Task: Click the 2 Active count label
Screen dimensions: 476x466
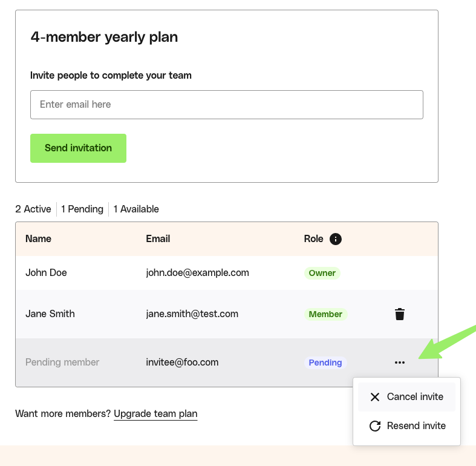Action: [33, 209]
